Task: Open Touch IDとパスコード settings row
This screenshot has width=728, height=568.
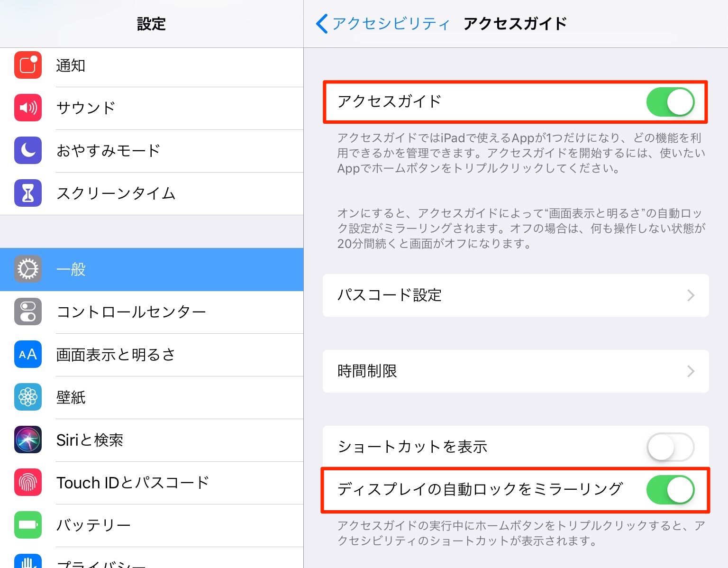Action: point(152,483)
